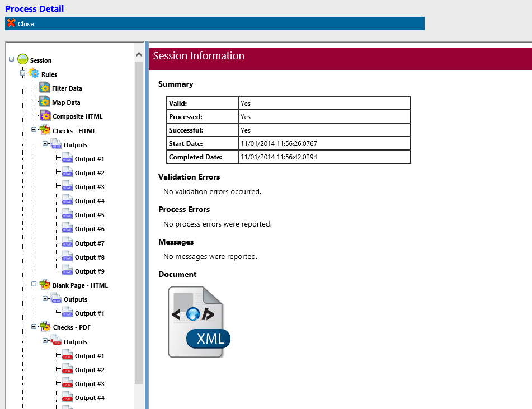532x409 pixels.
Task: Click the PDF icon for Output #4 under Checks - PDF
Action: click(67, 397)
